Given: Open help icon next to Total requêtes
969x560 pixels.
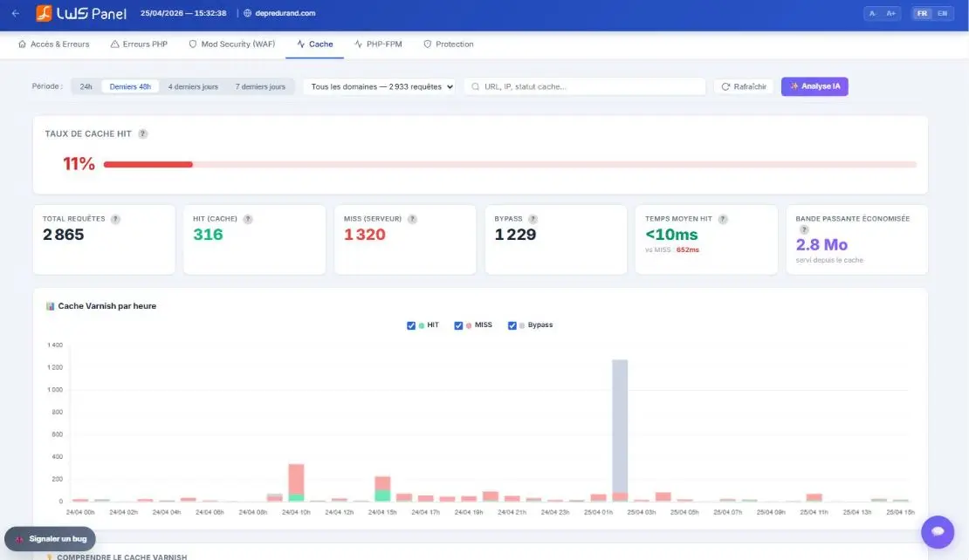Looking at the screenshot, I should (115, 219).
